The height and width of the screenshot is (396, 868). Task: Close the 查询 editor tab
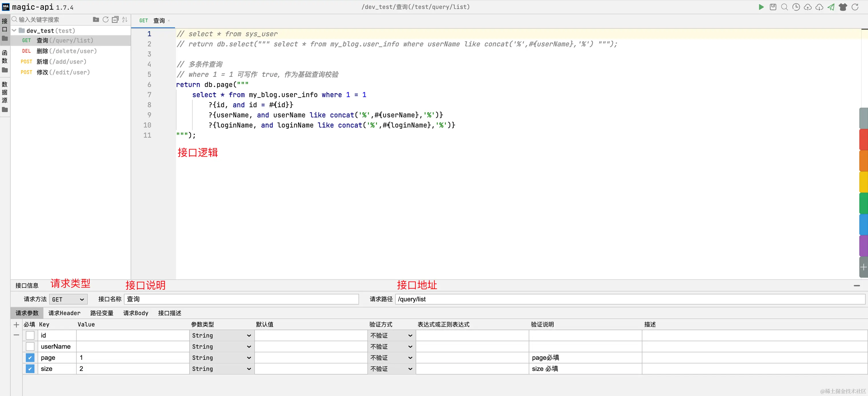point(169,21)
